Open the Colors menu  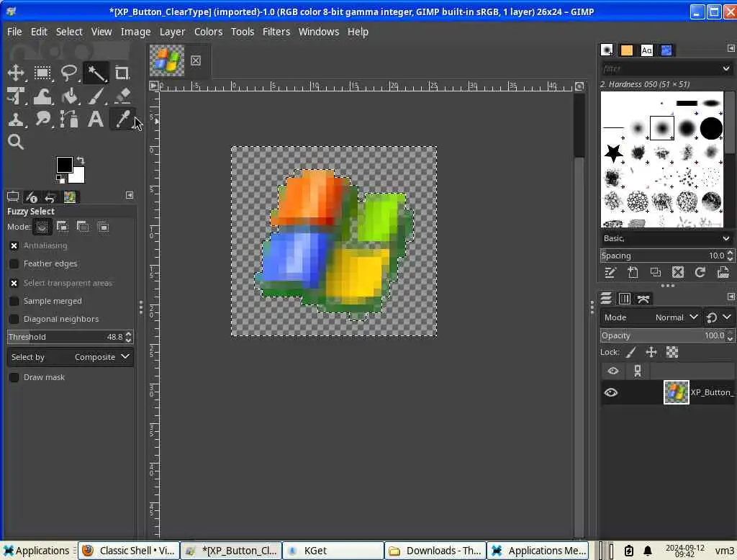pyautogui.click(x=208, y=32)
